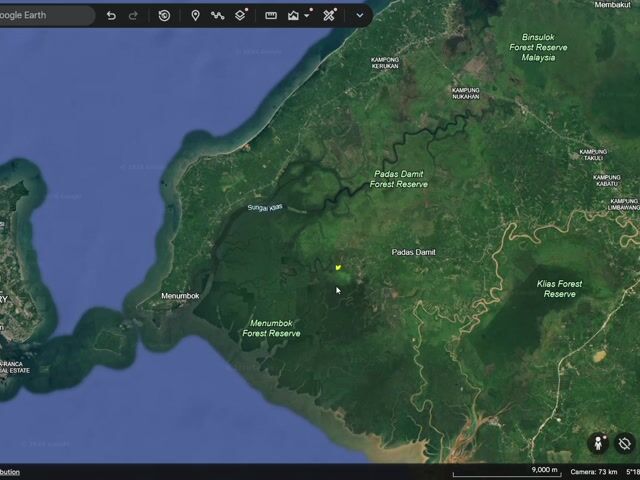Screen dimensions: 640x480
Task: Expand the toolbar overflow chevron
Action: 360,16
